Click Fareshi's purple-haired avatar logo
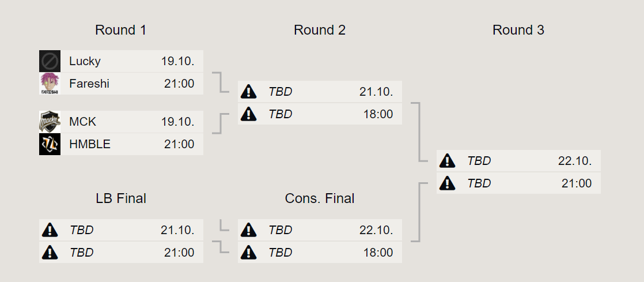This screenshot has height=282, width=644. click(x=50, y=84)
